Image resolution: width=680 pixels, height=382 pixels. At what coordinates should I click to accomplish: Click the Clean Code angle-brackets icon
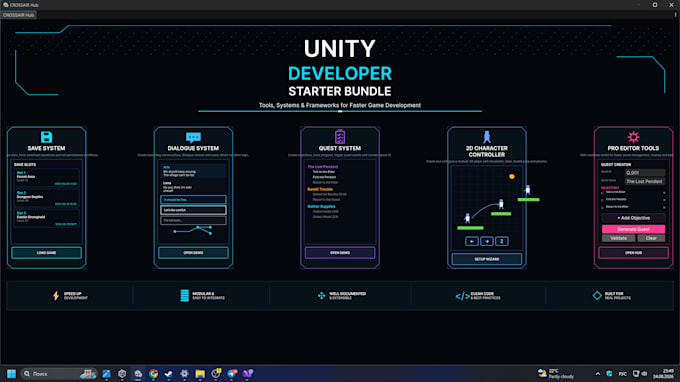pos(462,296)
